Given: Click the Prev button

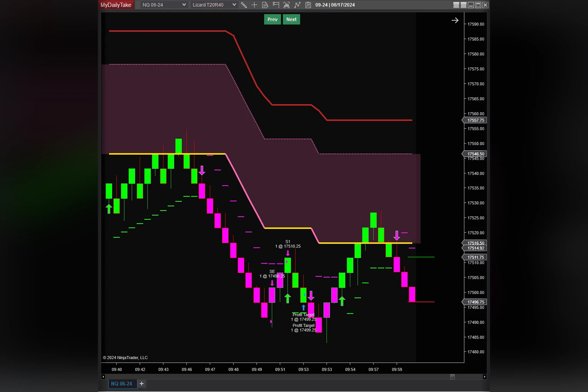Looking at the screenshot, I should [273, 20].
